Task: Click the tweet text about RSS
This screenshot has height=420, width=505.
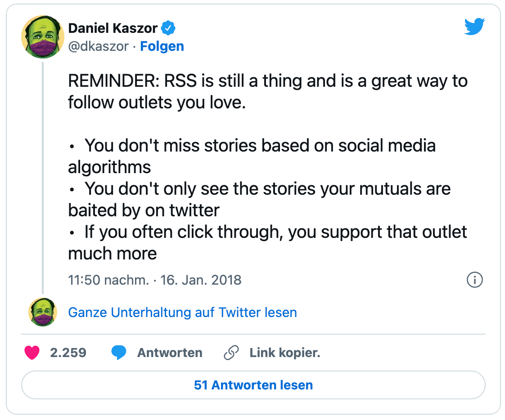Action: (x=268, y=91)
